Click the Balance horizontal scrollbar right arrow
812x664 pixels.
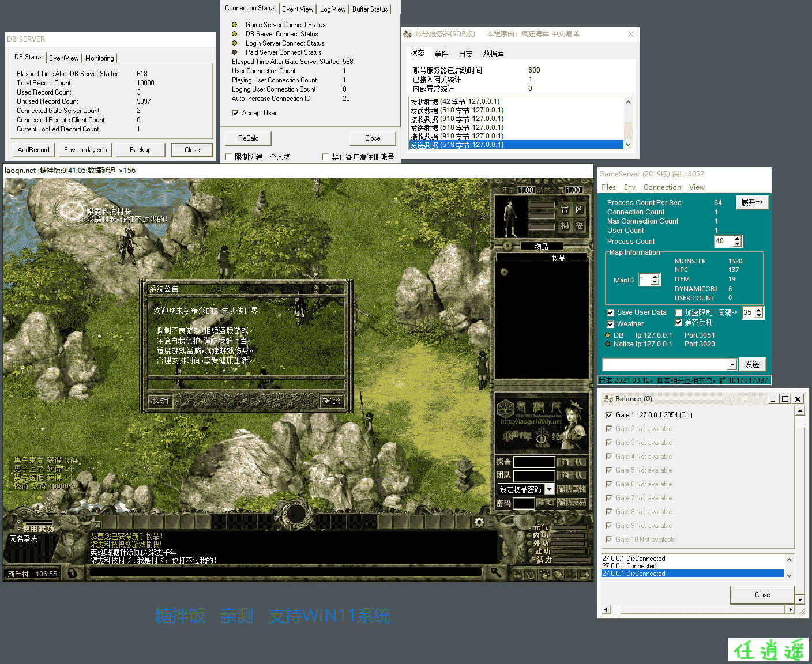pyautogui.click(x=790, y=609)
